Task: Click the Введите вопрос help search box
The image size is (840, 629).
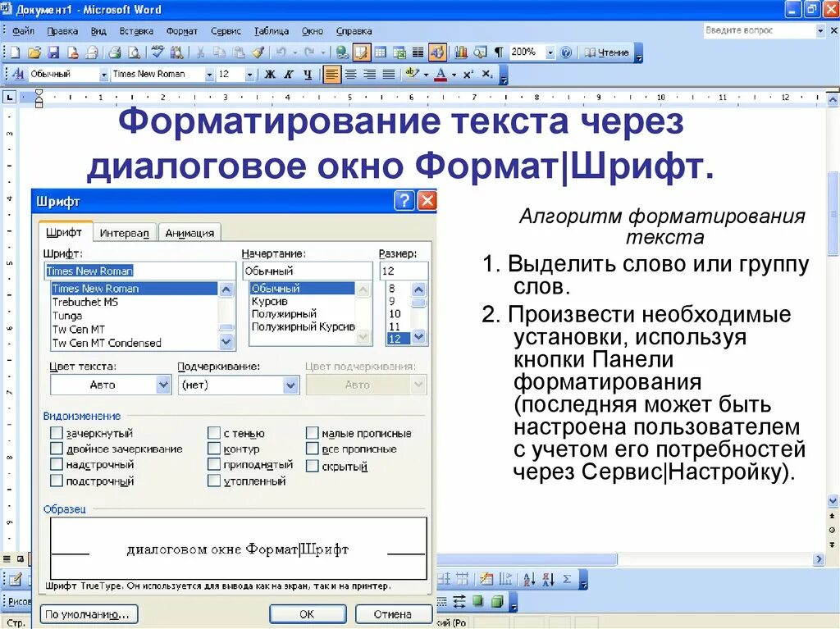Action: click(759, 30)
